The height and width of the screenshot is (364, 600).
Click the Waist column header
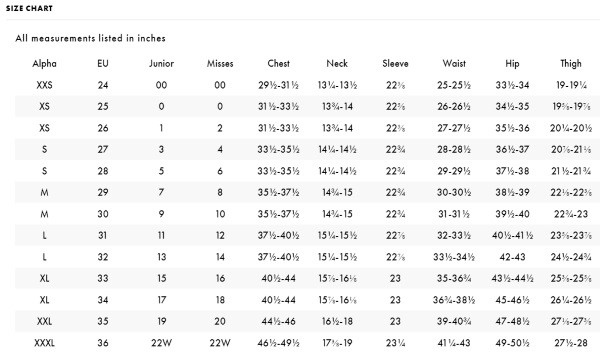(454, 64)
